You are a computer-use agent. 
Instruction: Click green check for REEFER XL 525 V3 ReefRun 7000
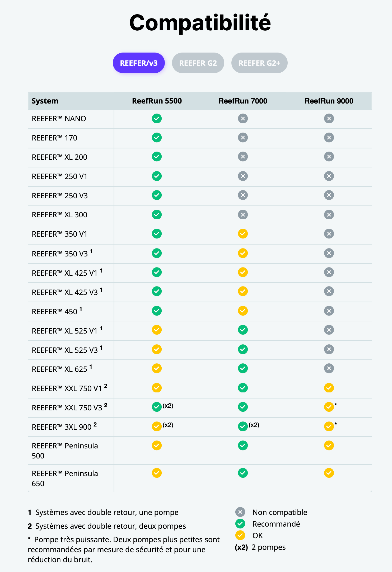point(243,349)
